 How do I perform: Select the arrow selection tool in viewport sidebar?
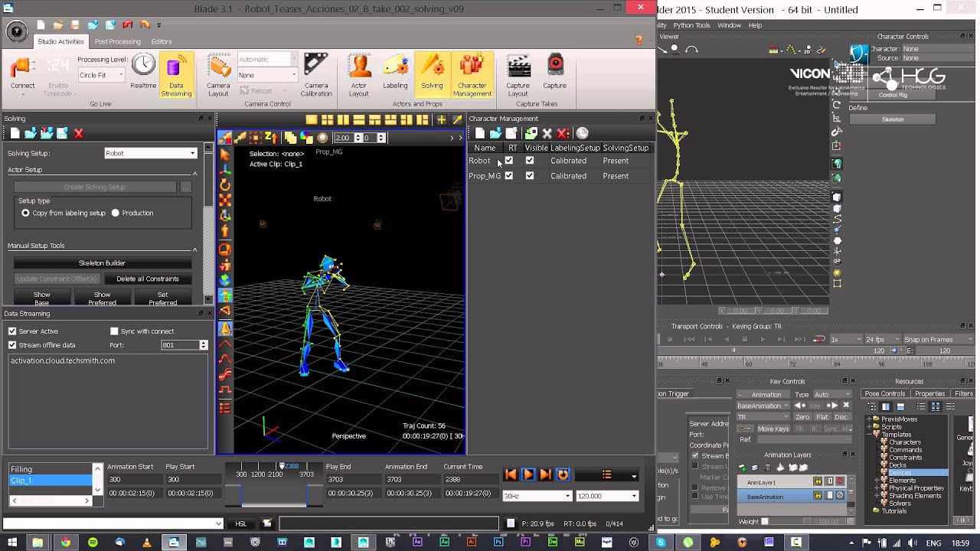coord(225,154)
